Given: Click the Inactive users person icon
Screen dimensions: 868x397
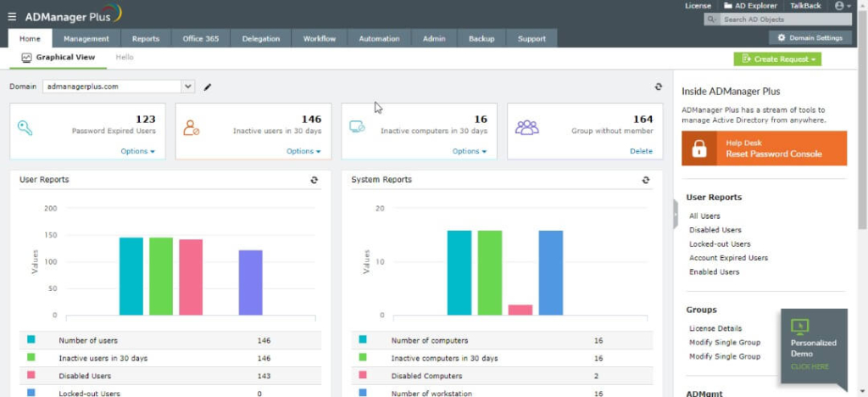Looking at the screenshot, I should click(x=191, y=128).
